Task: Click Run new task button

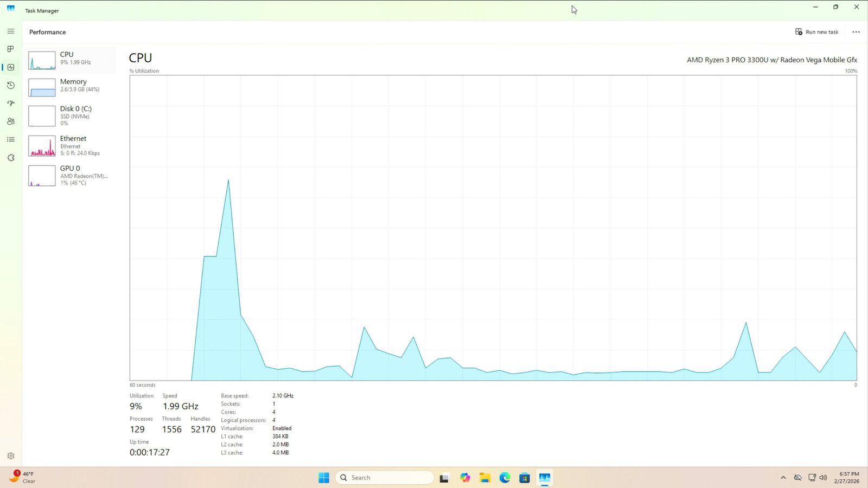Action: click(x=816, y=32)
